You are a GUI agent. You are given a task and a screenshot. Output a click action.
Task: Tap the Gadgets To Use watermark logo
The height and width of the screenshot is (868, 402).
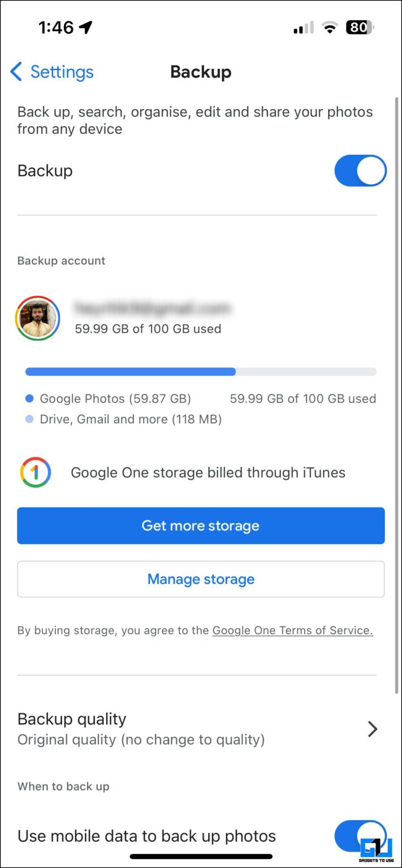tap(375, 845)
